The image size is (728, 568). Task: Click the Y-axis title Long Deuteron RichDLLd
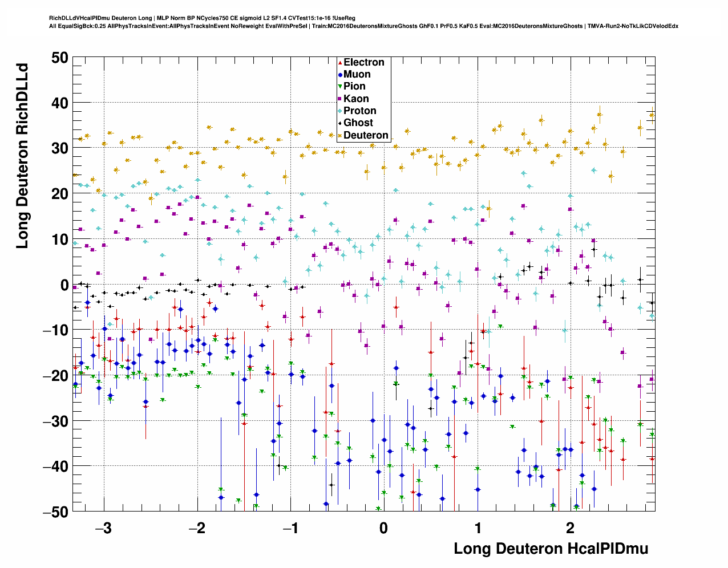pyautogui.click(x=22, y=156)
